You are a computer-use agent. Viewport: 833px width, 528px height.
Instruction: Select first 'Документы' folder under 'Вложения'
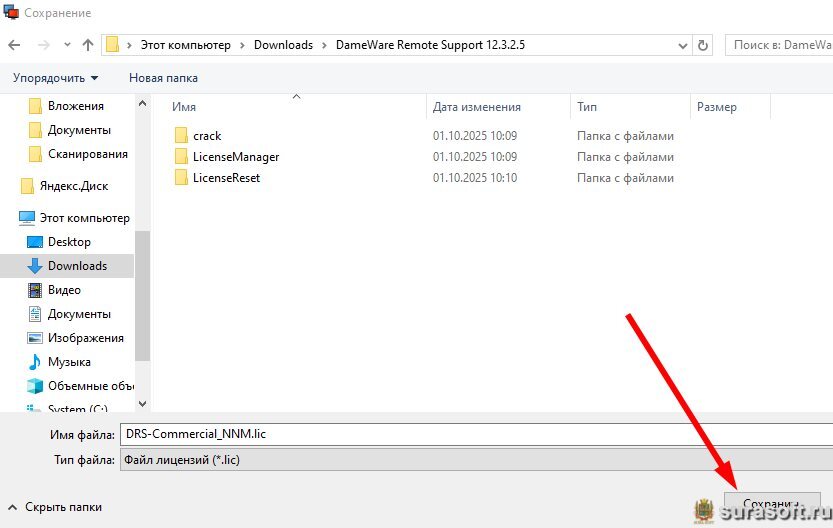click(x=79, y=130)
